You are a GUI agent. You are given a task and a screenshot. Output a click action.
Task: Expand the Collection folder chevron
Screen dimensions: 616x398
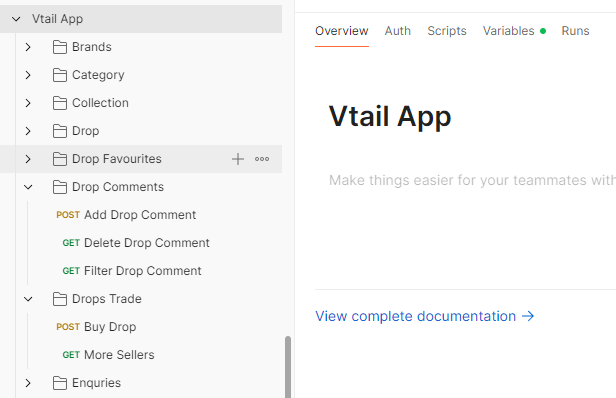tap(28, 103)
